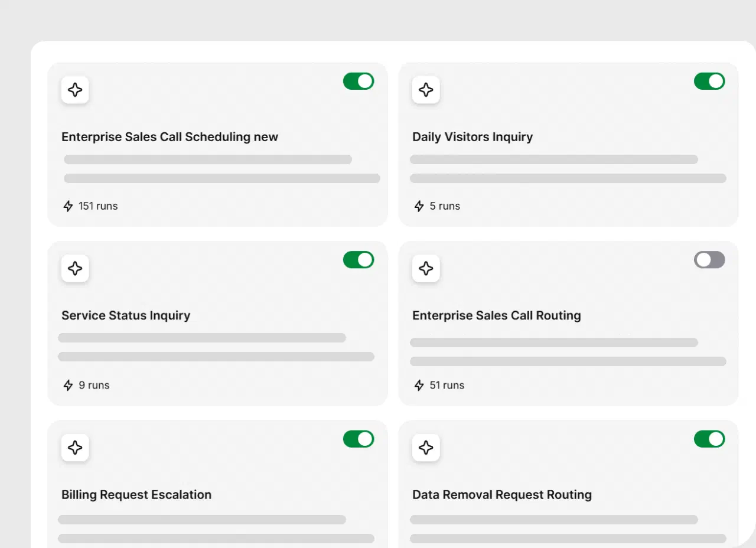The width and height of the screenshot is (756, 548).
Task: Click sparkle icon on Service Status Inquiry card
Action: [x=75, y=268]
